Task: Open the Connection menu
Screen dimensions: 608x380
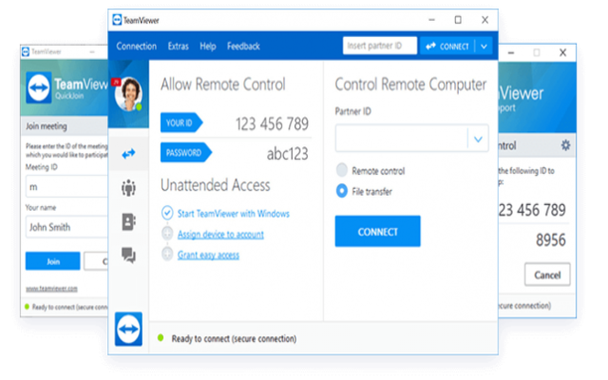Action: click(x=136, y=46)
